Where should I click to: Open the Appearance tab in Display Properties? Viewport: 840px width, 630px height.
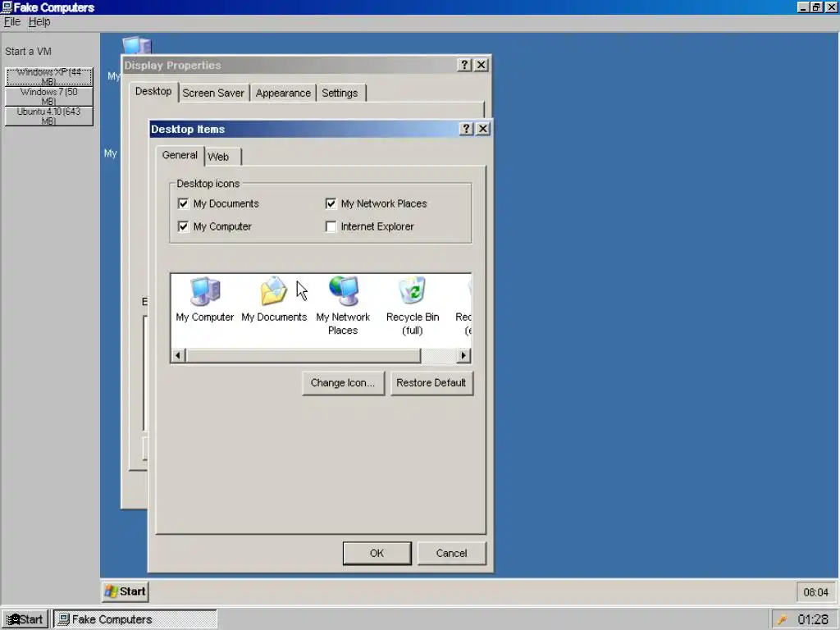tap(283, 93)
